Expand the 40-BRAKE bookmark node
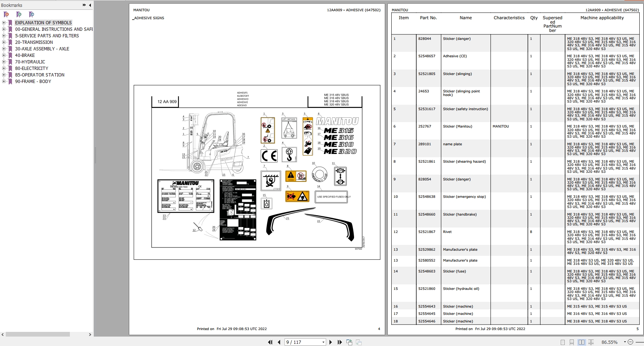 point(4,55)
